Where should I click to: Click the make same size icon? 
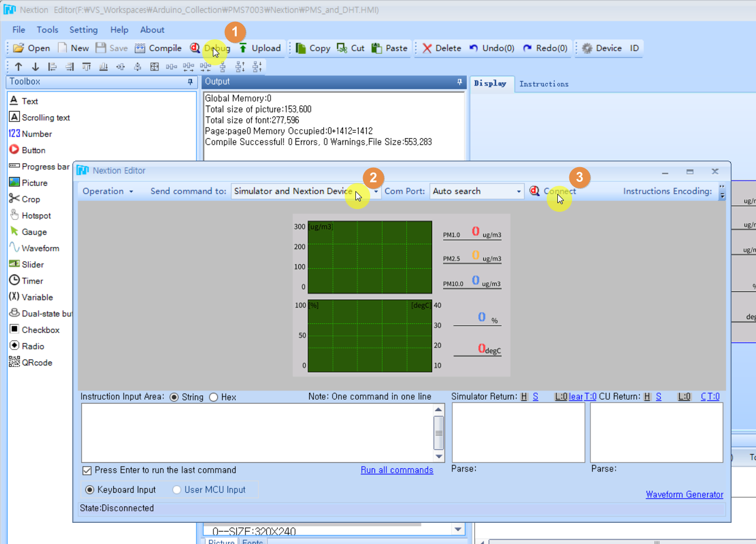tap(155, 66)
